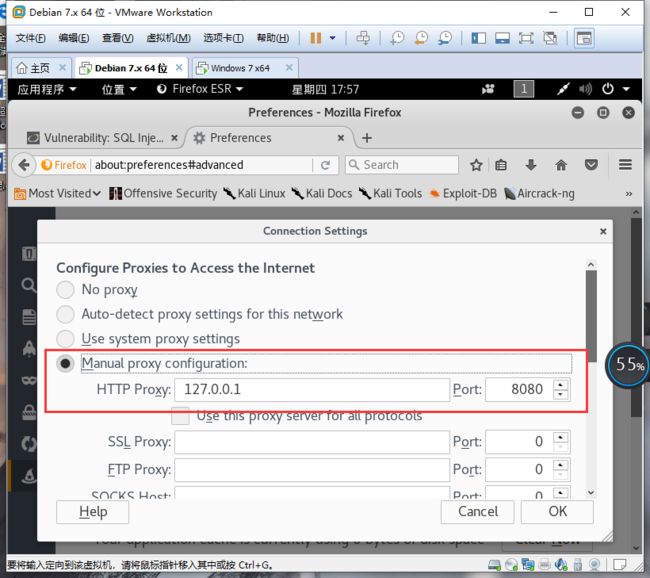Click the SSL Proxy address field
The height and width of the screenshot is (578, 650).
pos(312,442)
